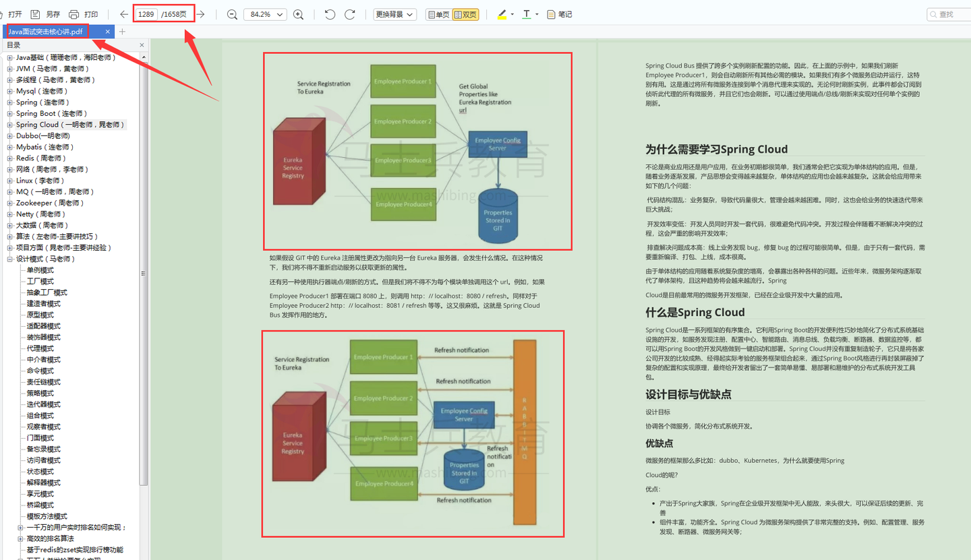Expand the Spring Cloud outline node
Viewport: 971px width, 560px height.
10,125
